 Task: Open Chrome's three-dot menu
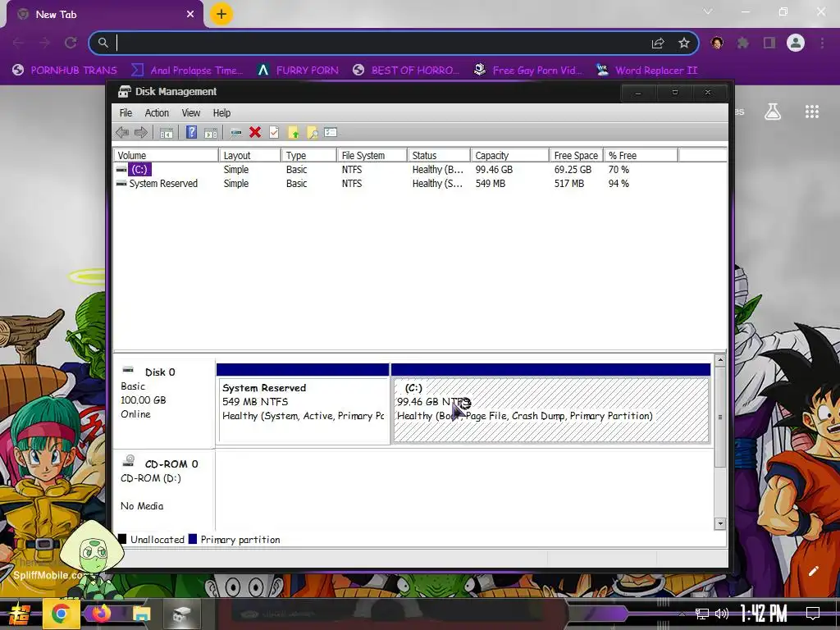(822, 43)
